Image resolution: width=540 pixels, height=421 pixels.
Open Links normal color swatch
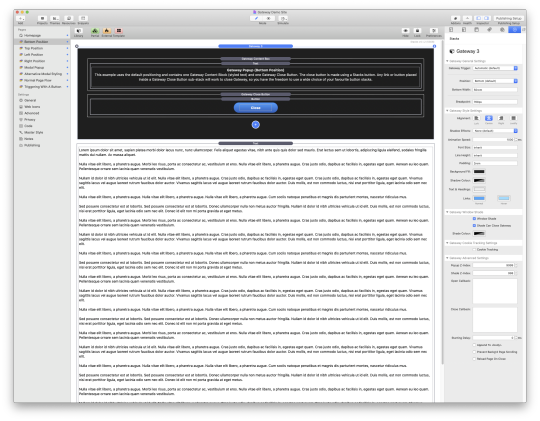[x=479, y=198]
